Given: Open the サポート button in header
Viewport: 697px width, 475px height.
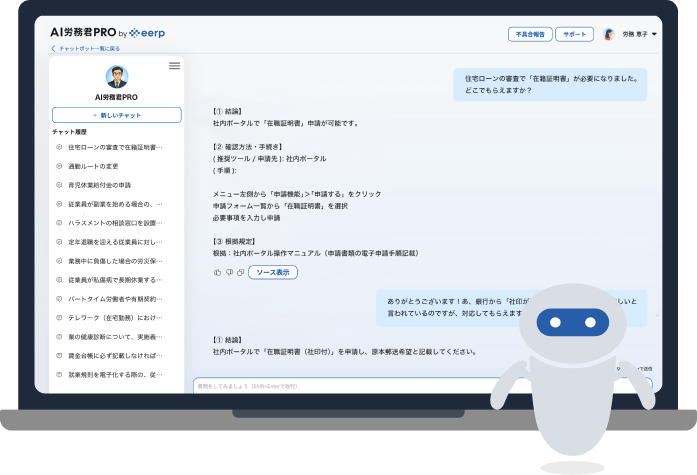Looking at the screenshot, I should [x=574, y=34].
